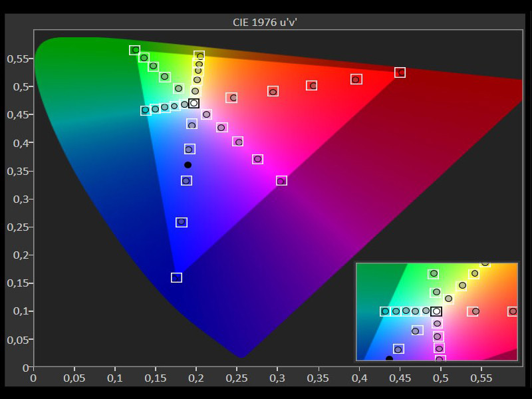Click the 0,1 label on the x-axis
Viewport: 532px width, 399px height.
click(x=114, y=378)
